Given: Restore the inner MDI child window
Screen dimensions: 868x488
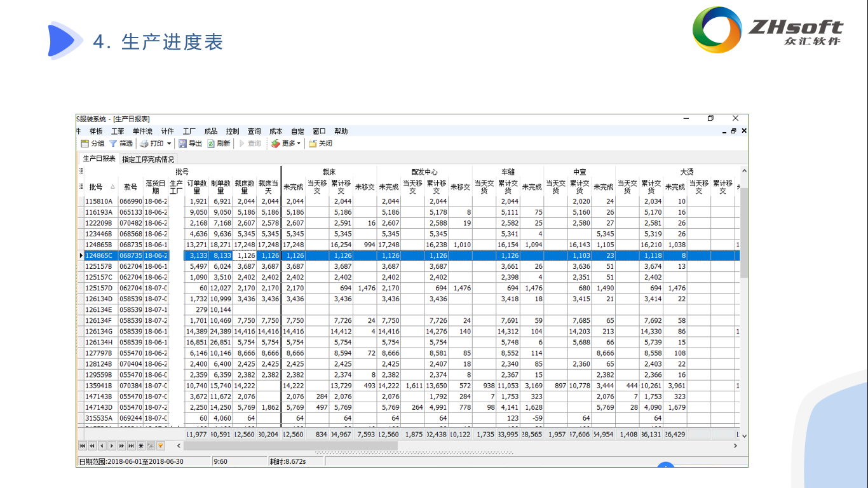Looking at the screenshot, I should (x=733, y=131).
